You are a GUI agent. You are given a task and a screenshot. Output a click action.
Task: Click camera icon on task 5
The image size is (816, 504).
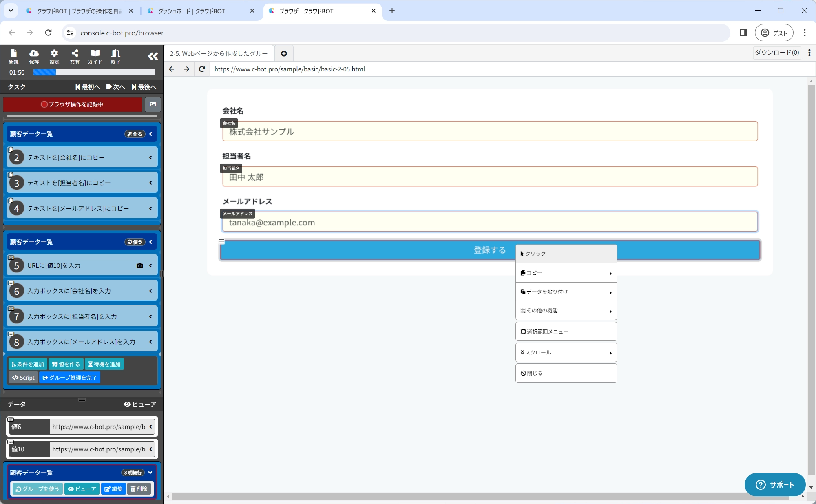(x=140, y=266)
